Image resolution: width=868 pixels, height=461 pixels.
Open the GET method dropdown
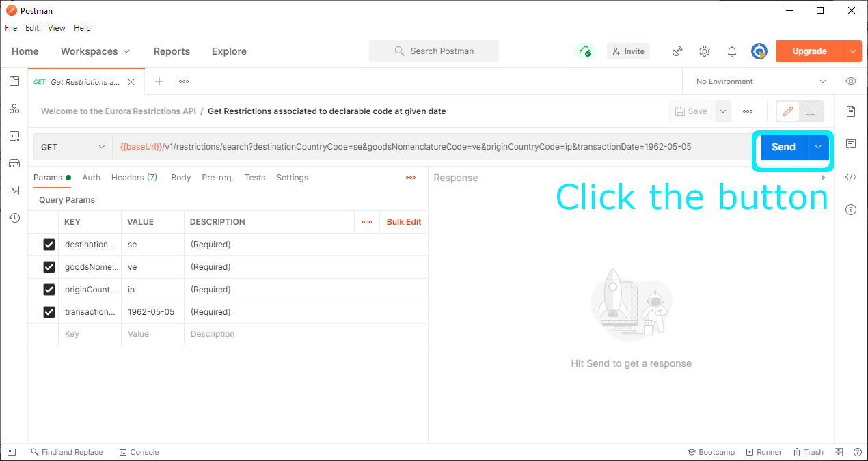tap(73, 147)
